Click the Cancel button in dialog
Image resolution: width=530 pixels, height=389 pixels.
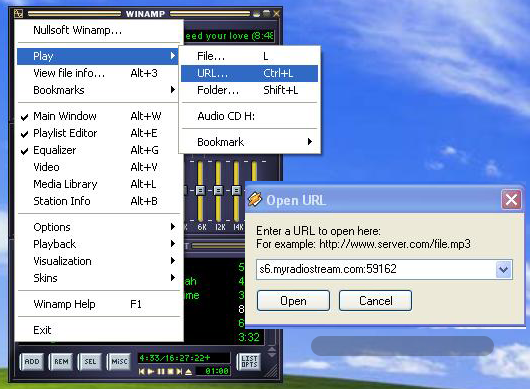(x=376, y=300)
